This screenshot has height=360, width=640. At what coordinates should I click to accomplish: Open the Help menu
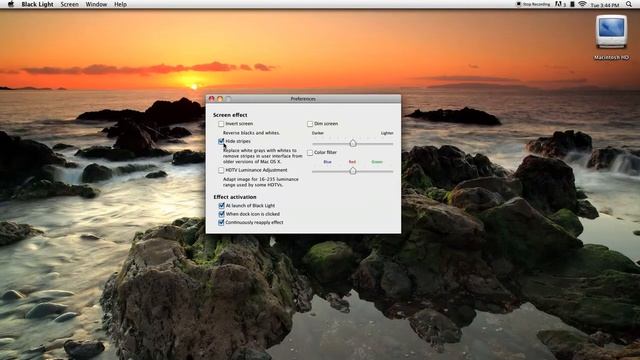(120, 4)
